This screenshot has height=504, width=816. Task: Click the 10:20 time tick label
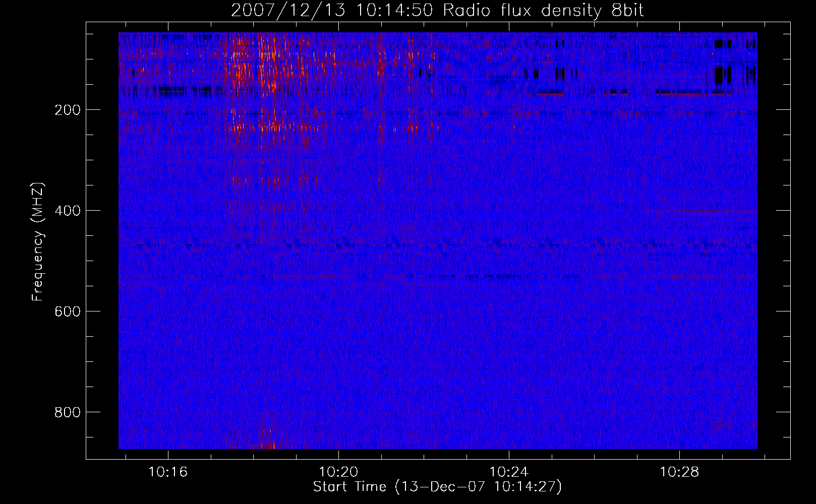338,472
